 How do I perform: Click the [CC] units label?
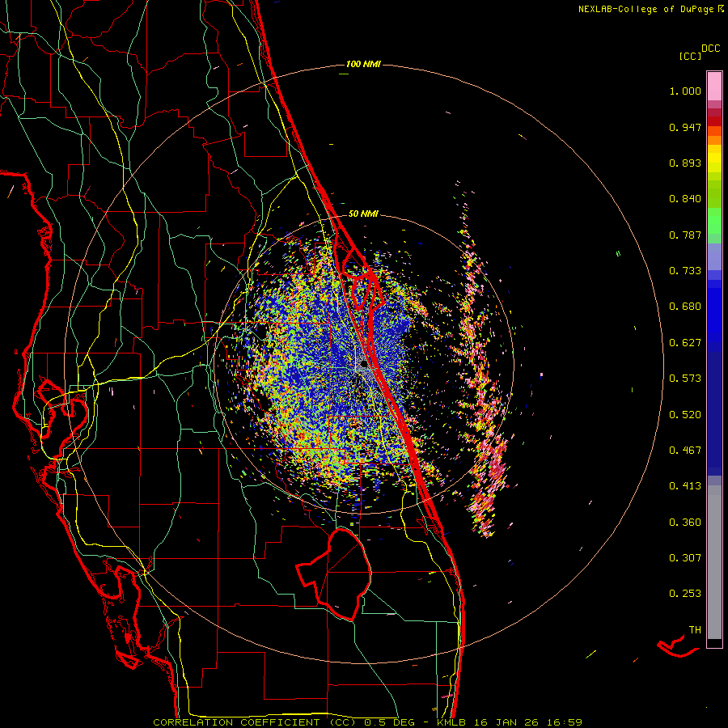(x=690, y=56)
